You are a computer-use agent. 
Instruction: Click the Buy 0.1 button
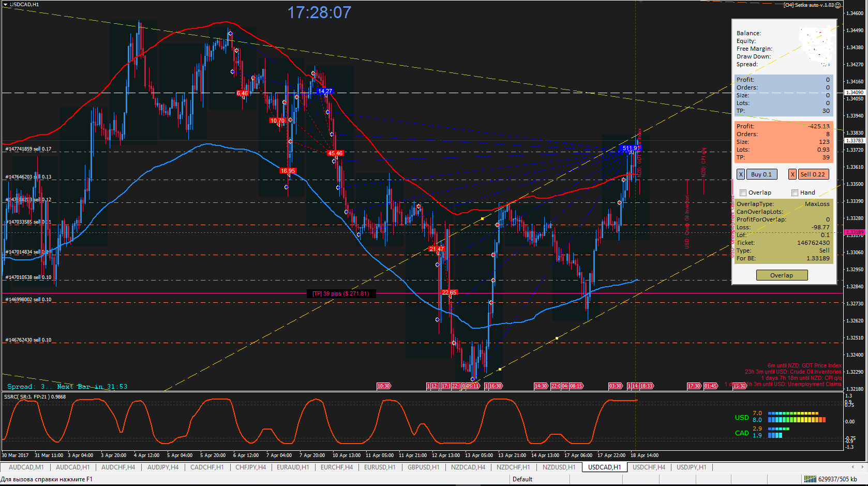click(761, 174)
